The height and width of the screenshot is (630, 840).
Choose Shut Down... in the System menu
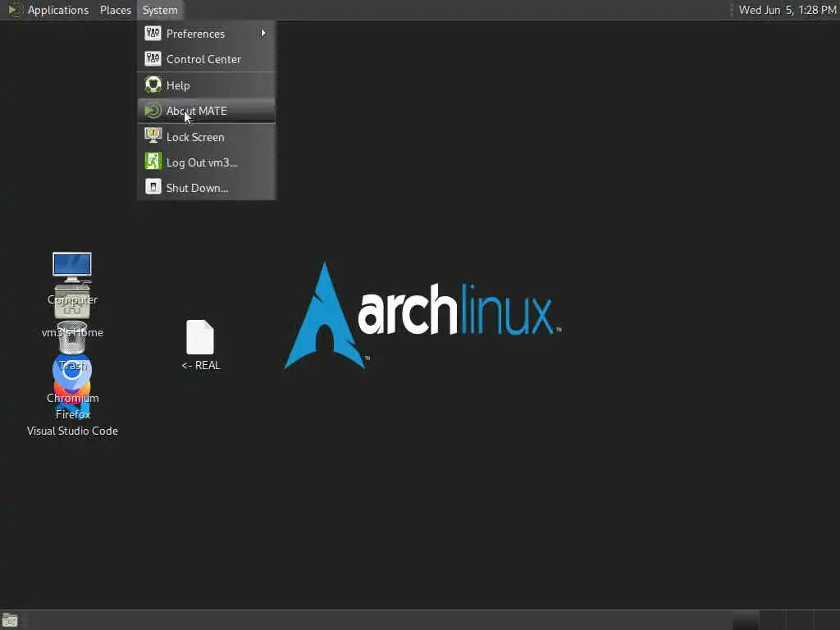pyautogui.click(x=206, y=188)
